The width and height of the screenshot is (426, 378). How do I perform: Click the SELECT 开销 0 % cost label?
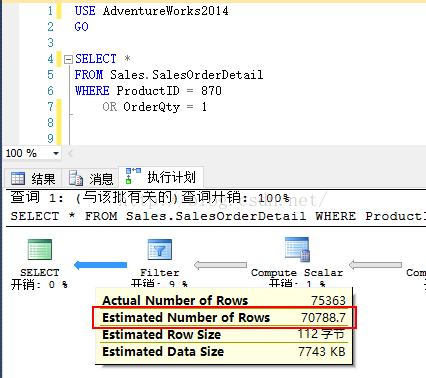(39, 285)
